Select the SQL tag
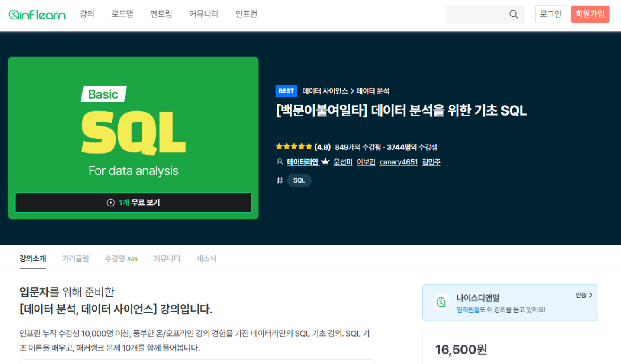Screen dimensions: 621x364 pyautogui.click(x=299, y=180)
